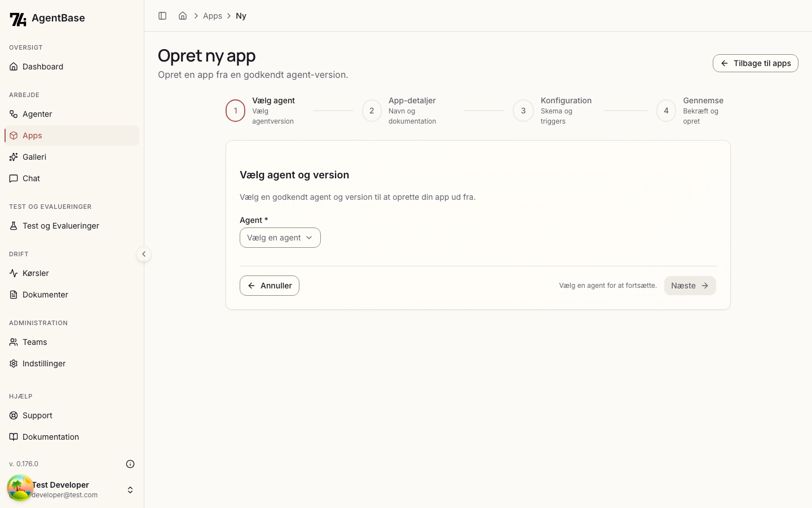Go to the home breadcrumb icon
The image size is (812, 508).
point(183,16)
